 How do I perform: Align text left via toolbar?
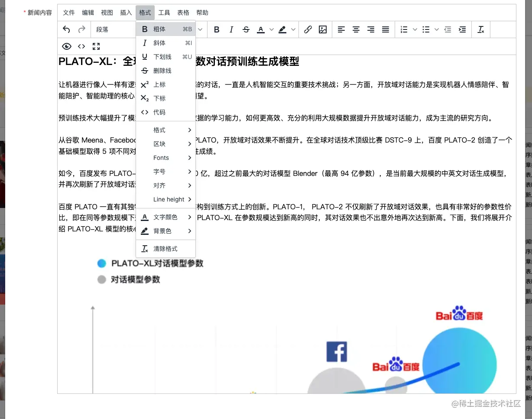click(x=341, y=29)
